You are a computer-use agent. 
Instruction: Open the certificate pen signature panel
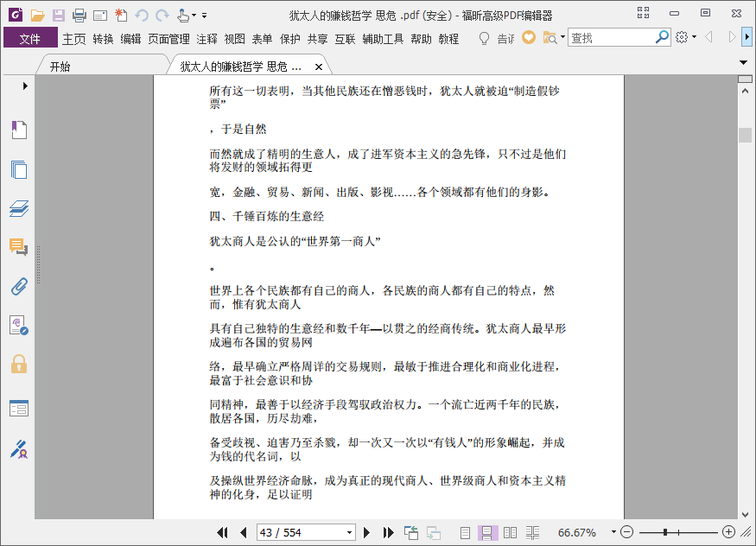19,449
